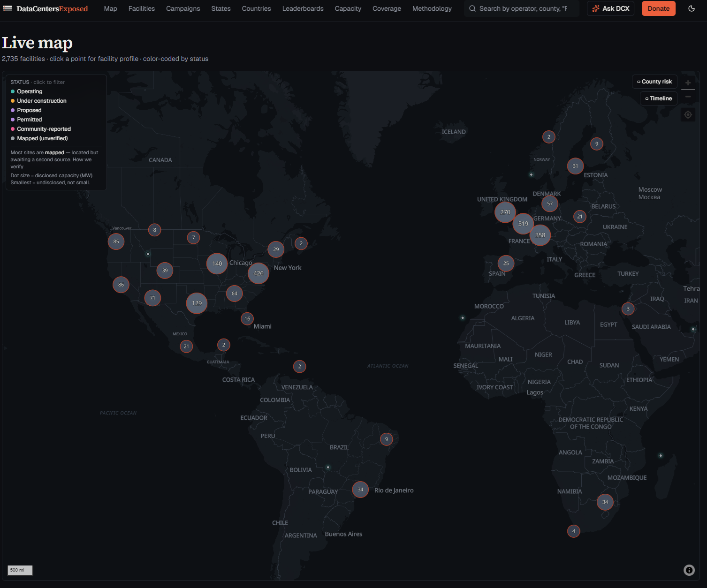Open the 39 cluster in the western US

click(x=165, y=271)
